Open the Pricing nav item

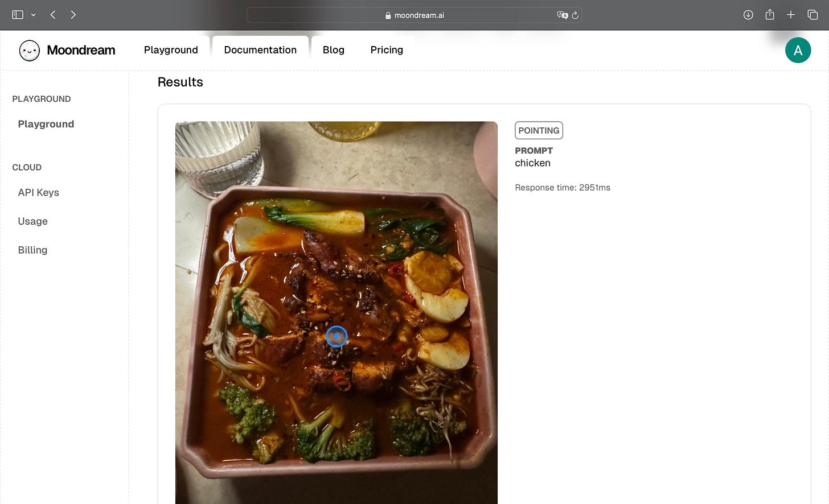tap(387, 50)
